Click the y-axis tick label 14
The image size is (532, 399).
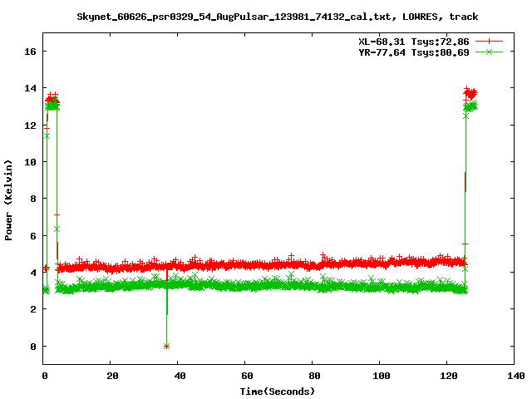point(30,88)
